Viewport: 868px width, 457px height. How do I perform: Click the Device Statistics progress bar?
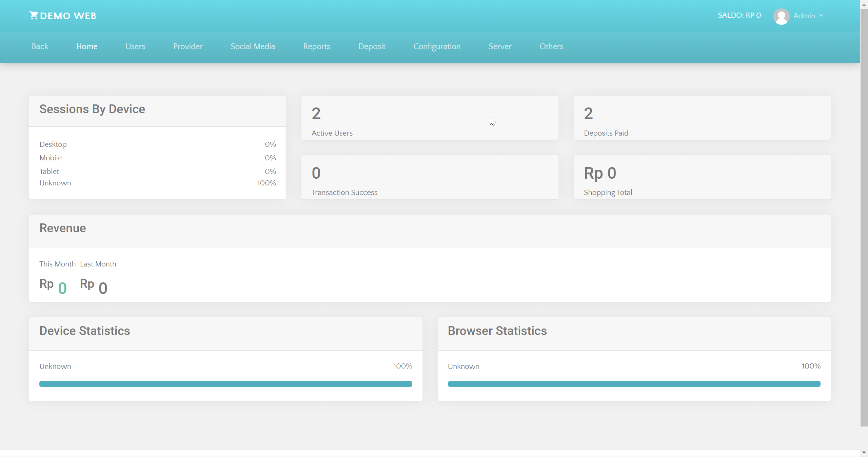[225, 384]
